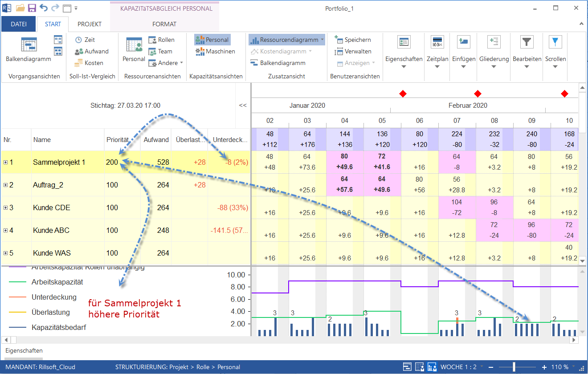Click the Speichern user view button
This screenshot has width=588, height=374.
pyautogui.click(x=353, y=40)
